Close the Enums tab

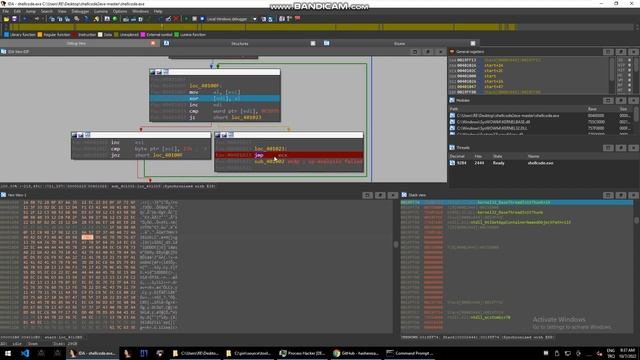pyautogui.click(x=473, y=43)
